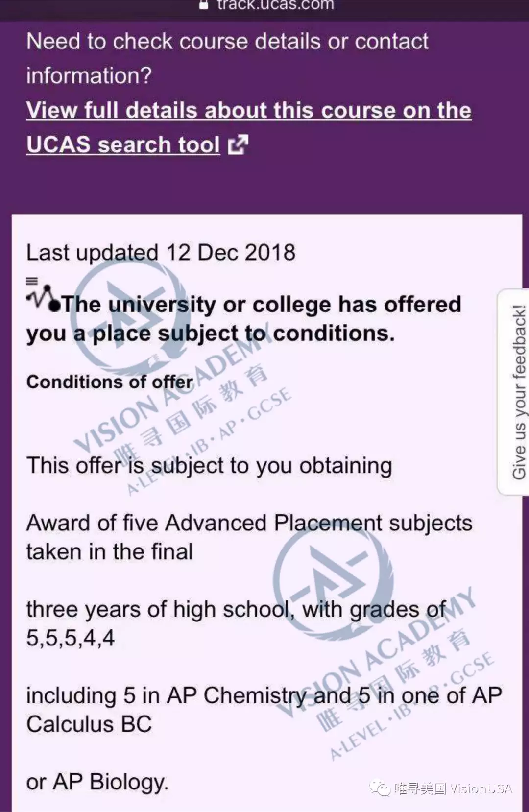Viewport: 529px width, 812px height.
Task: Tap the 'or AP Biology.' line
Action: pos(97,782)
